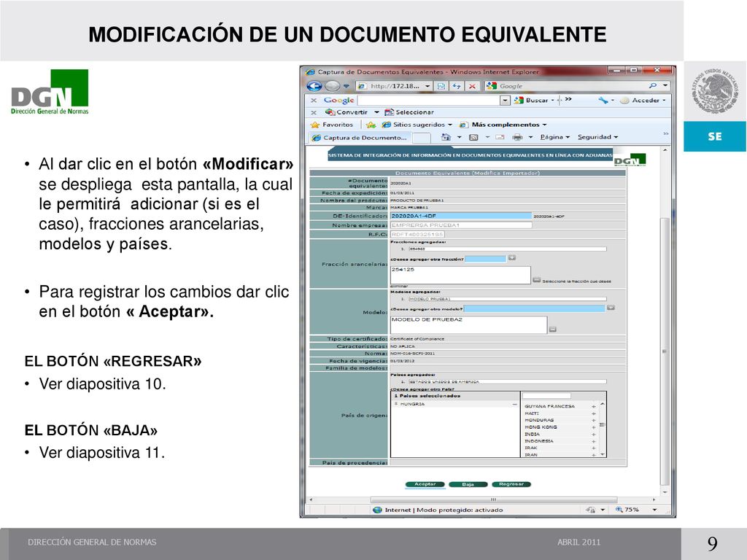Add HONDURAS with its plus sign
This screenshot has height=560, width=747.
pos(594,421)
